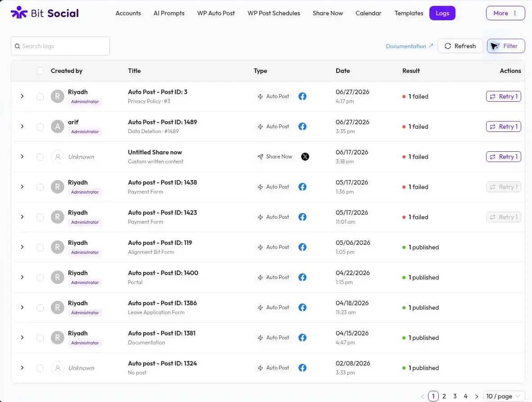Click Riyadh's avatar in Post ID: 1381 row
Screen dimensions: 532x402
pos(58,338)
